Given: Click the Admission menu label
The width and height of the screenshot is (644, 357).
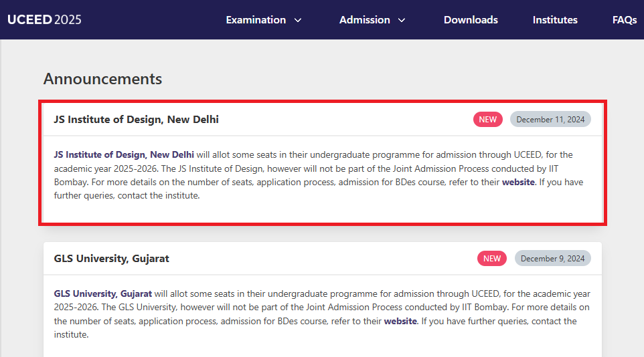Looking at the screenshot, I should (364, 20).
